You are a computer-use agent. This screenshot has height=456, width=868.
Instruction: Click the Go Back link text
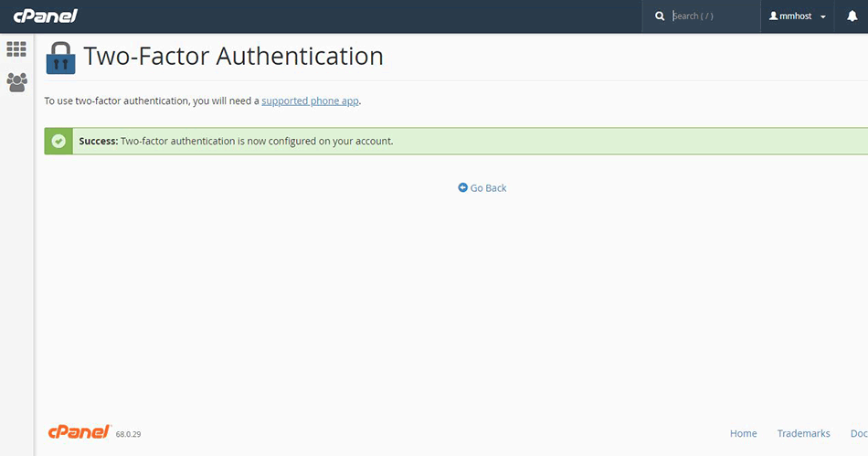click(x=488, y=187)
